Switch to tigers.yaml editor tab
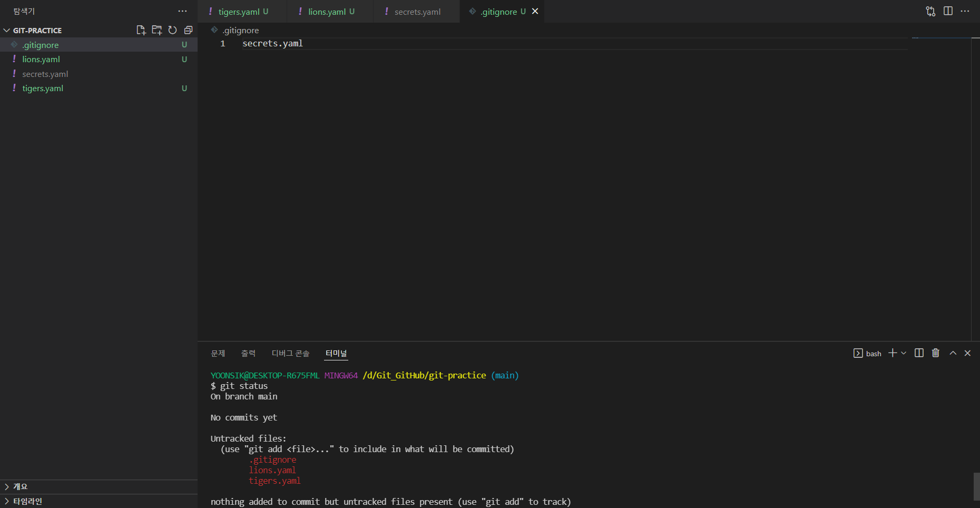The image size is (980, 508). [x=242, y=12]
